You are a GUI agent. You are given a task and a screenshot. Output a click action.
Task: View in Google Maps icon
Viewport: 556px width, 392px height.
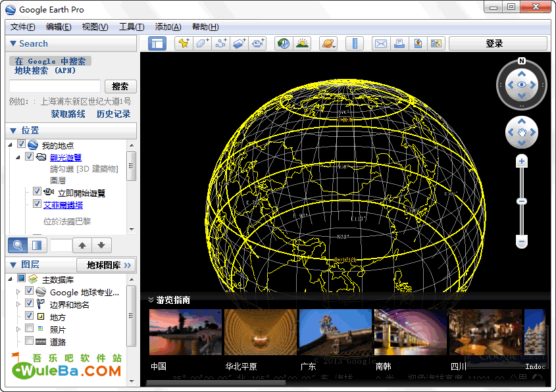(x=418, y=43)
